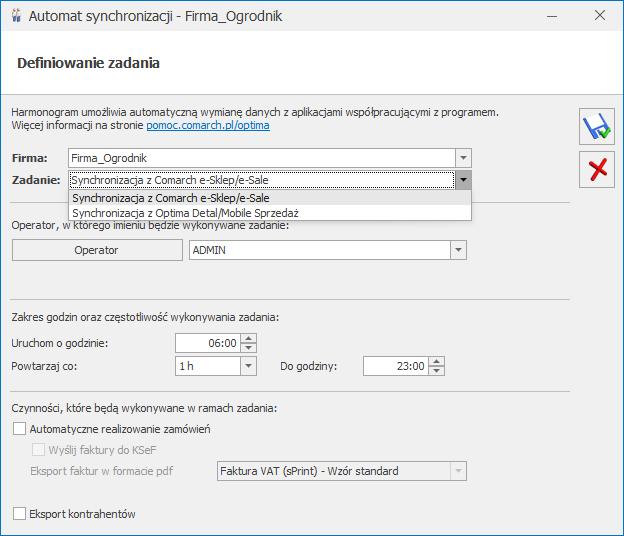The height and width of the screenshot is (536, 624).
Task: Collapse the Zadanie dropdown arrow
Action: point(462,181)
